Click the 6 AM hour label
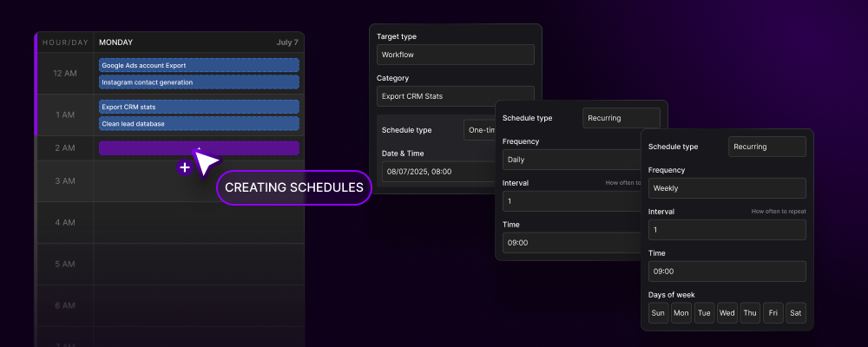 (65, 305)
